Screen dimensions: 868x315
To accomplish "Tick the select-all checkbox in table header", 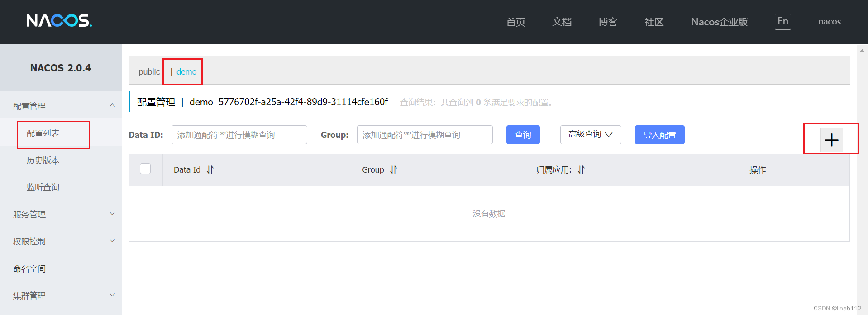I will tap(145, 169).
